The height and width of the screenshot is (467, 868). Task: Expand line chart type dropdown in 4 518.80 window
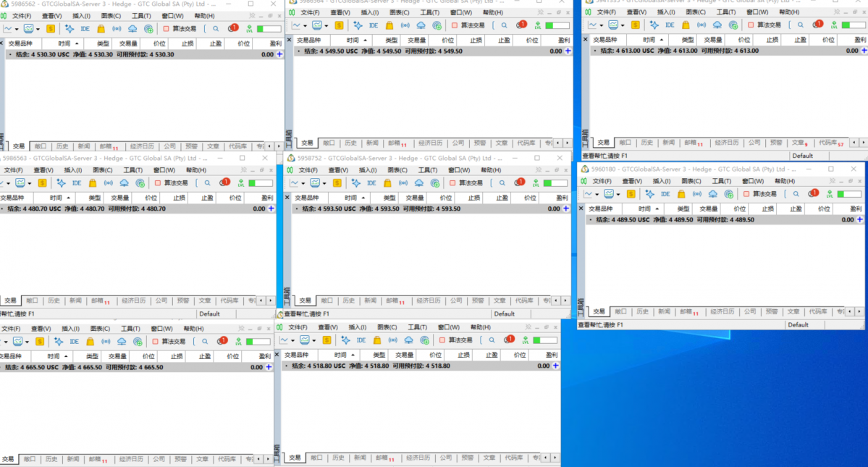coord(293,341)
